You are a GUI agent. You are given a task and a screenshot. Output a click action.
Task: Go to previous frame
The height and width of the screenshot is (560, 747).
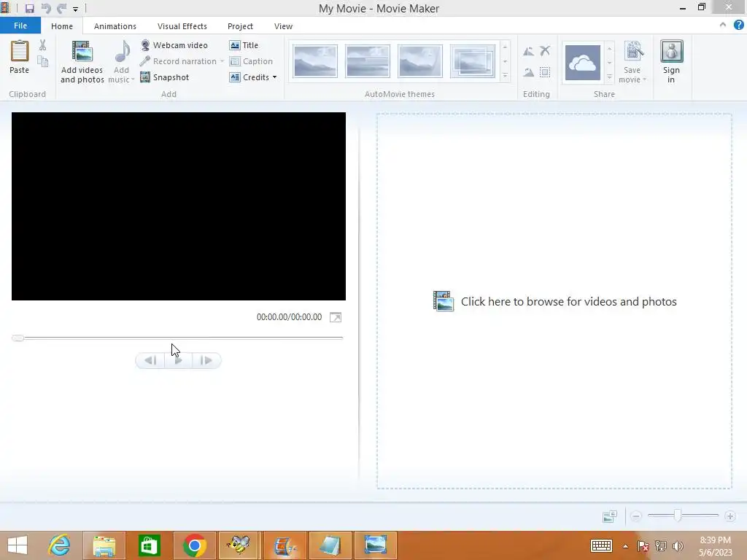click(x=150, y=360)
